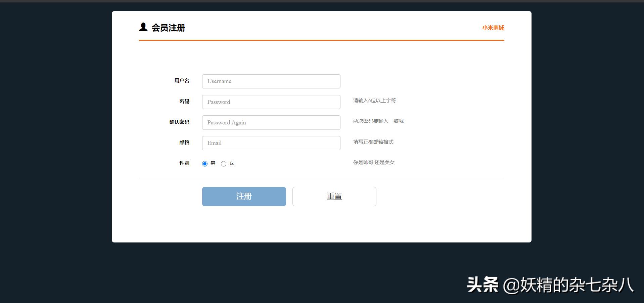Focus the Password input box

coord(271,102)
